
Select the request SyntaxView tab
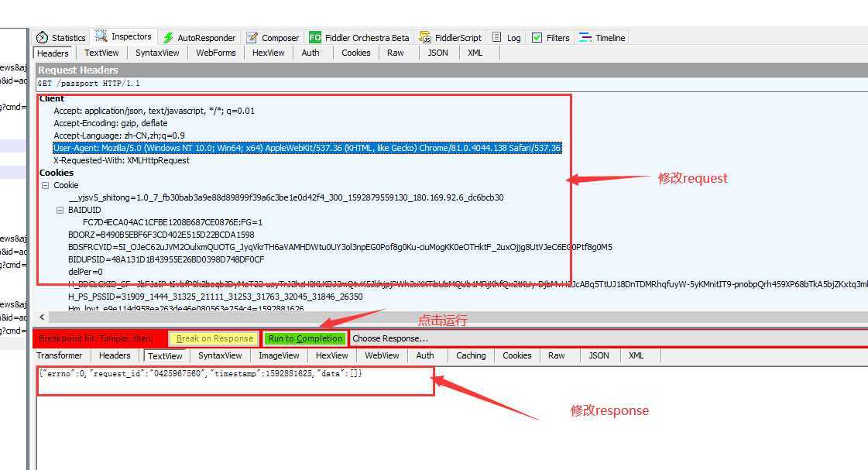(157, 53)
